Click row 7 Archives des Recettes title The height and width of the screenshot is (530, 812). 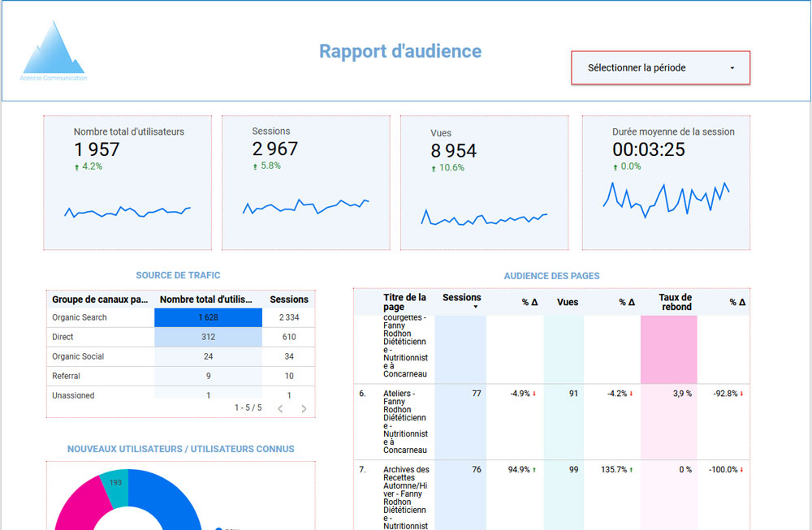[x=406, y=498]
